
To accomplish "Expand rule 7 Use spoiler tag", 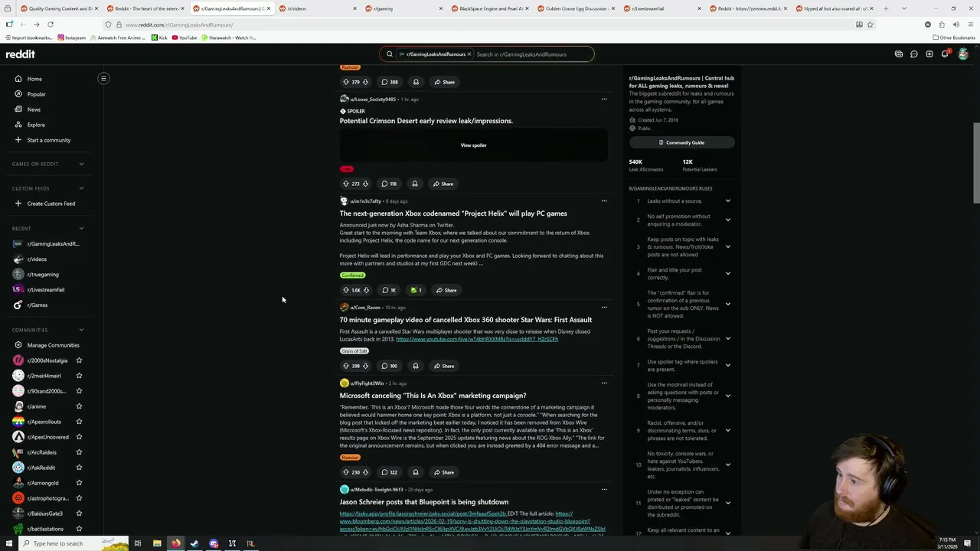I will [x=728, y=365].
